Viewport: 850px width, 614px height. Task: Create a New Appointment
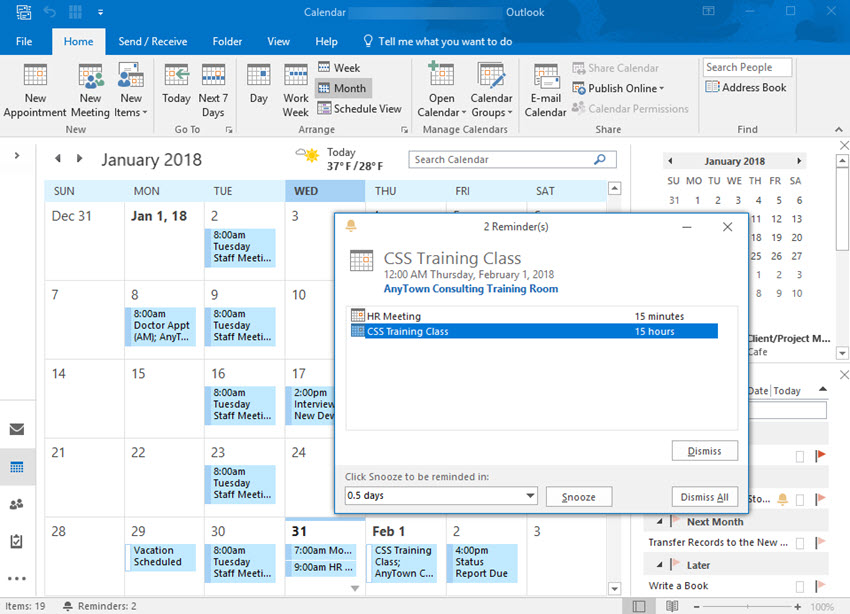click(35, 90)
